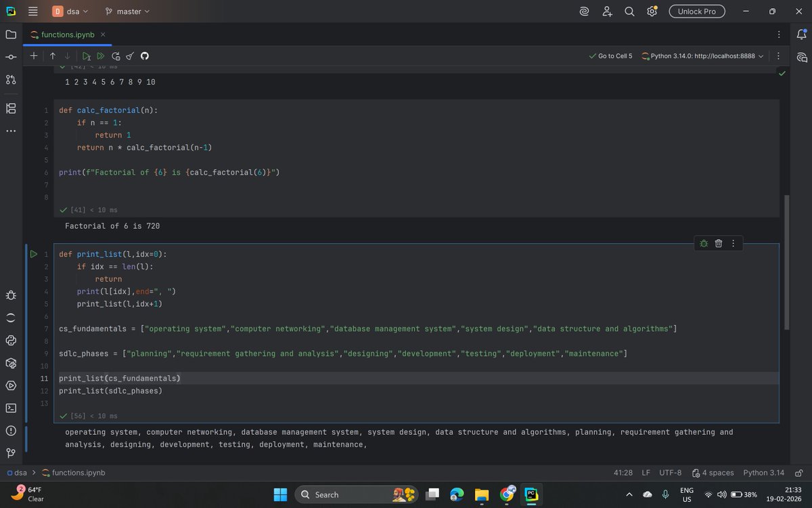Image resolution: width=812 pixels, height=508 pixels.
Task: Open IDE settings gear icon
Action: click(x=652, y=12)
